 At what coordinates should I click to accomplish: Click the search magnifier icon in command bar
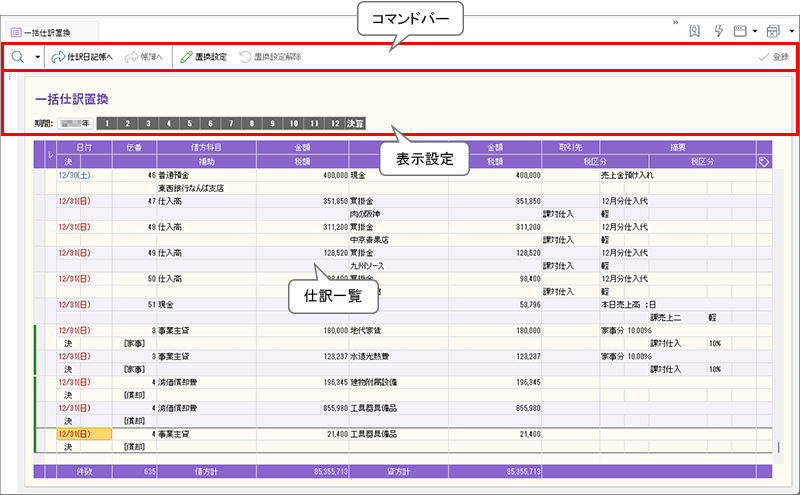click(x=18, y=57)
